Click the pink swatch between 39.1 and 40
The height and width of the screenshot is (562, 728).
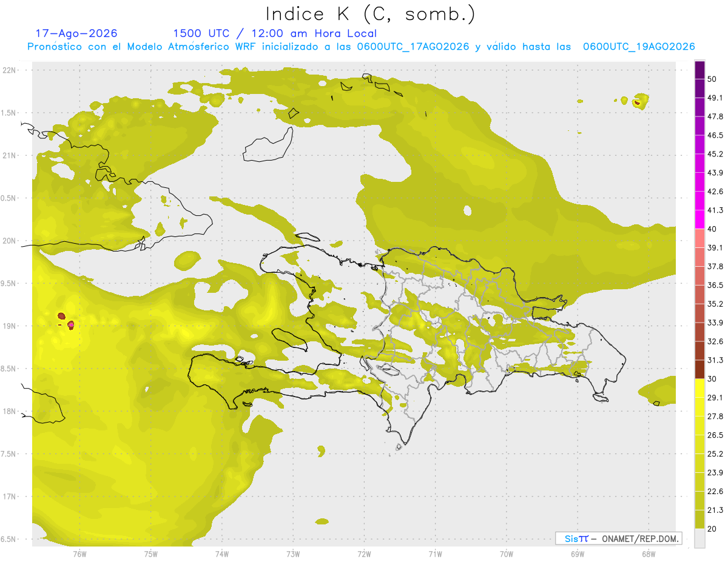tap(700, 238)
